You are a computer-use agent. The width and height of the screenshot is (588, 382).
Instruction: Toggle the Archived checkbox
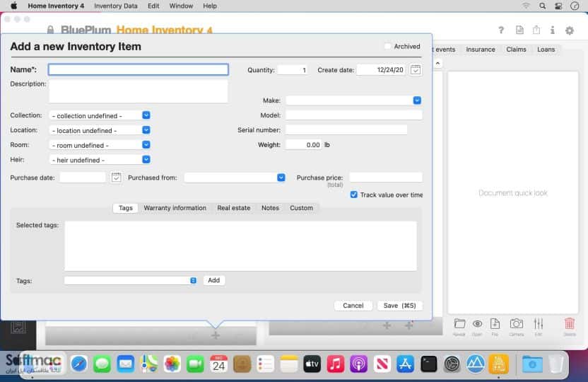pos(388,47)
